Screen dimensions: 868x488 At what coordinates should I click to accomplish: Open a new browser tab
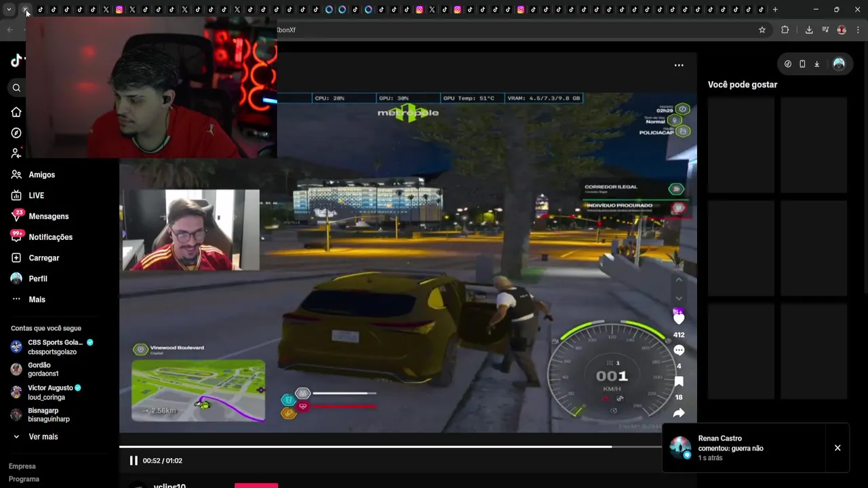tap(775, 9)
